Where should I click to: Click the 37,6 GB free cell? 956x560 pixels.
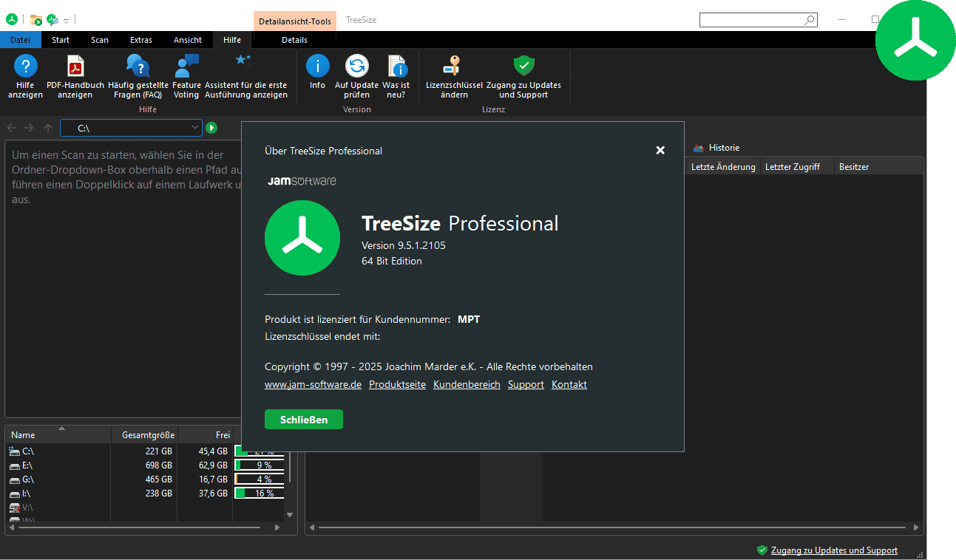213,494
